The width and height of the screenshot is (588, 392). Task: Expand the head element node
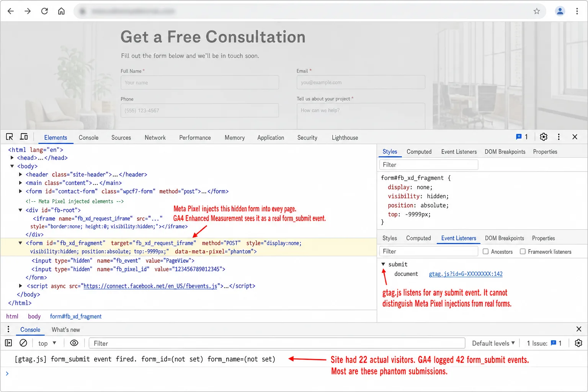coord(12,158)
